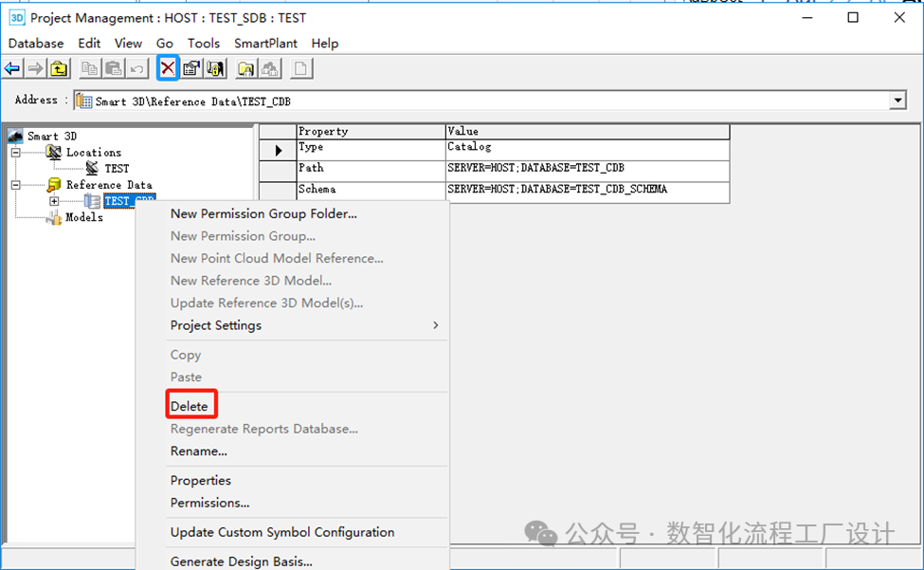This screenshot has height=570, width=924.
Task: Open the View menu
Action: 128,44
